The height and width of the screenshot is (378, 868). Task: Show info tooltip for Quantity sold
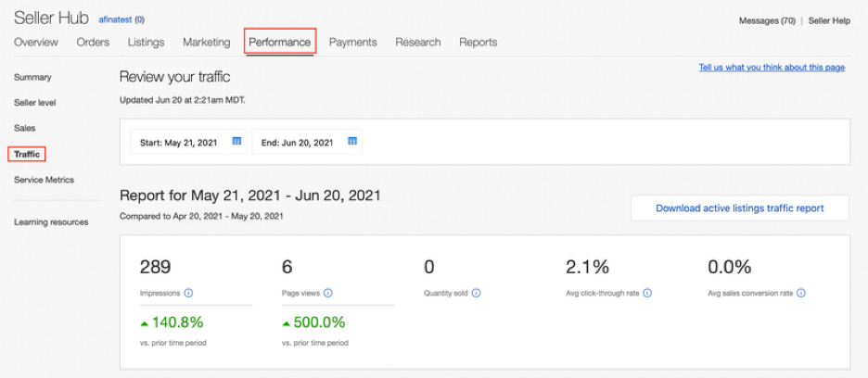point(476,294)
